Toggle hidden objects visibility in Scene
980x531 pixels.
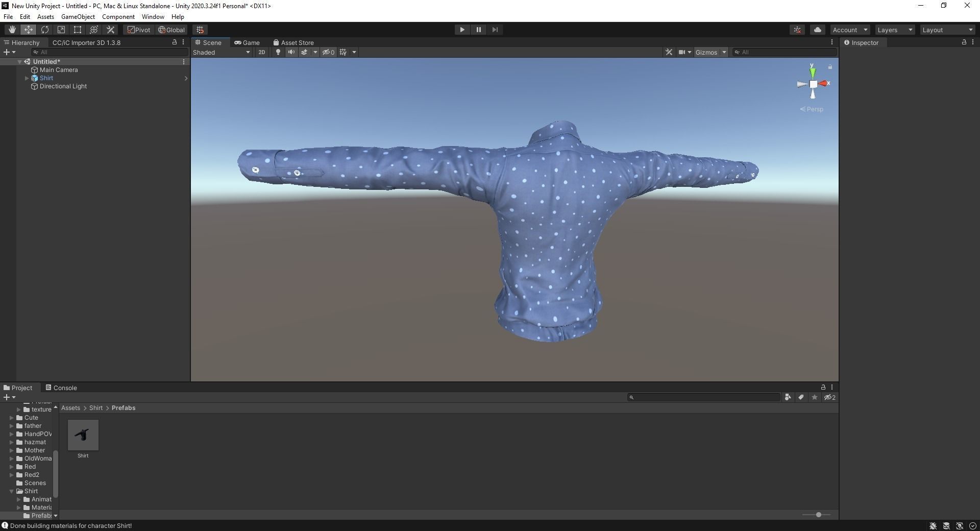[x=328, y=52]
